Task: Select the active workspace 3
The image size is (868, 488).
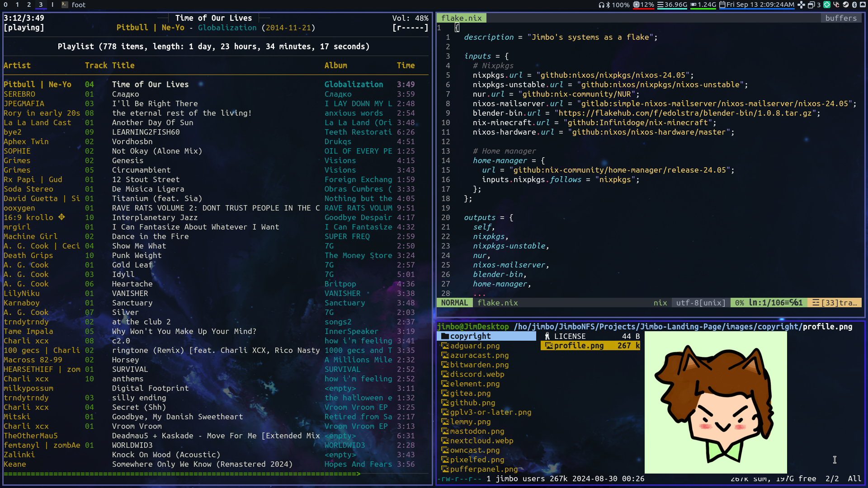Action: 41,5
